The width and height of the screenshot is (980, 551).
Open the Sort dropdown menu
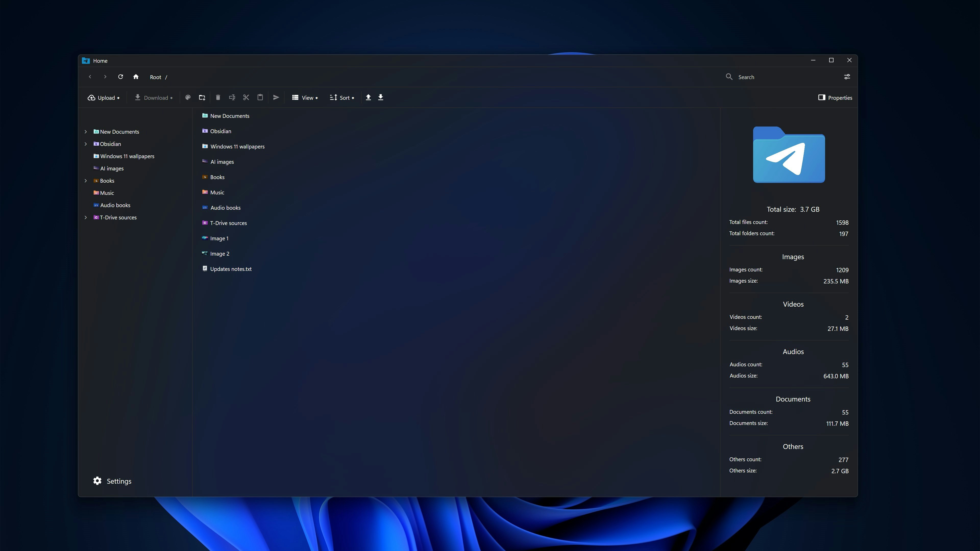pos(342,98)
